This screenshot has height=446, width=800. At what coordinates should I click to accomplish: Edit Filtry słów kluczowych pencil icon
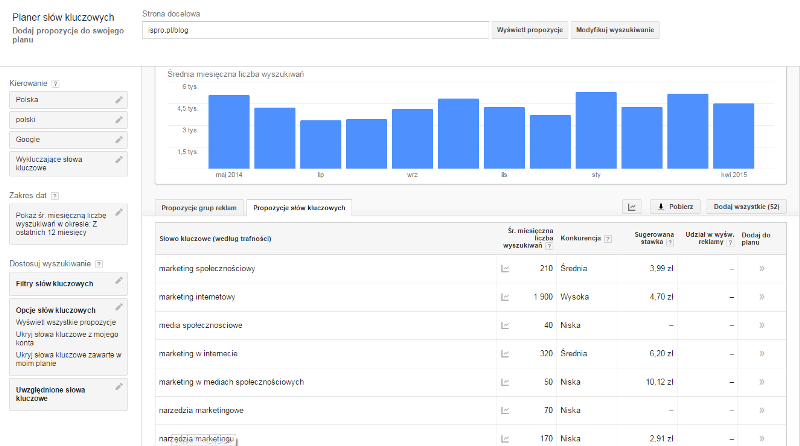click(119, 280)
